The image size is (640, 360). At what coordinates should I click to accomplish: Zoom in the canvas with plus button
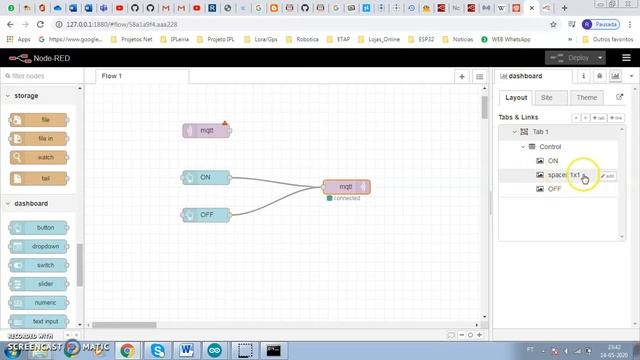[480, 335]
